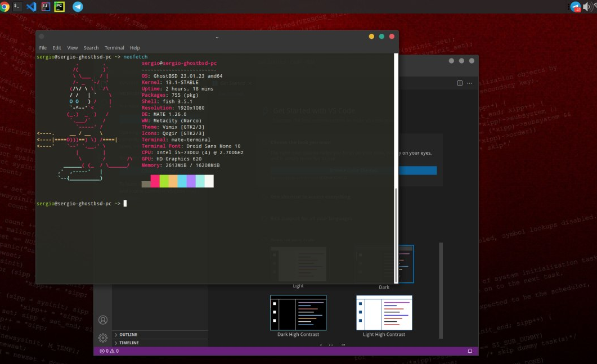597x364 pixels.
Task: Click the blue button in VS Code walkthrough
Action: tap(418, 170)
